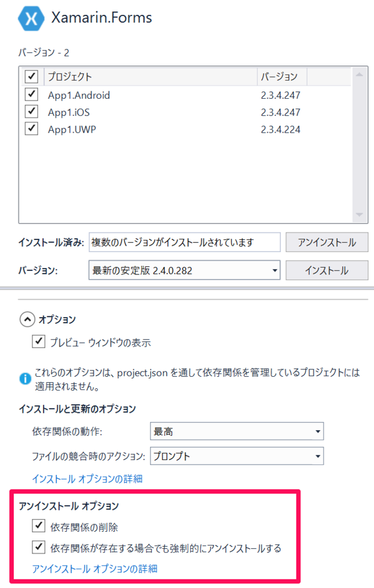Click version 2.3.4.224 in UWP row
This screenshot has height=588, width=374.
[x=280, y=130]
